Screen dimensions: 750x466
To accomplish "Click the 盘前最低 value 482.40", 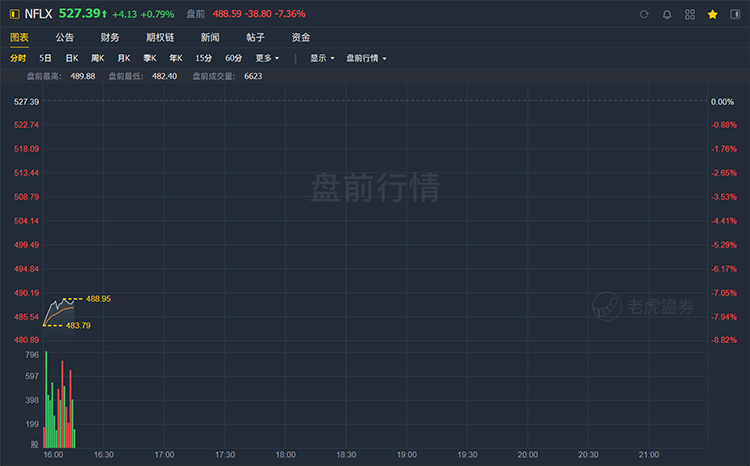I will click(x=165, y=76).
